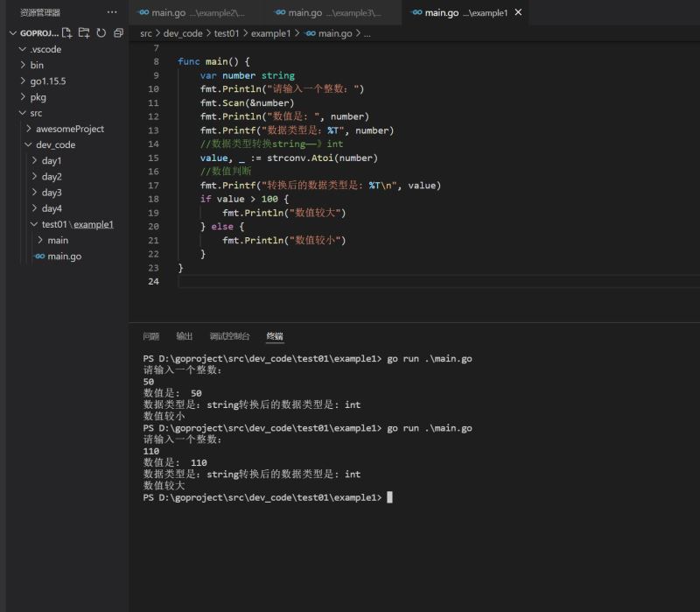Expand the day2 folder
700x612 pixels.
pyautogui.click(x=34, y=177)
